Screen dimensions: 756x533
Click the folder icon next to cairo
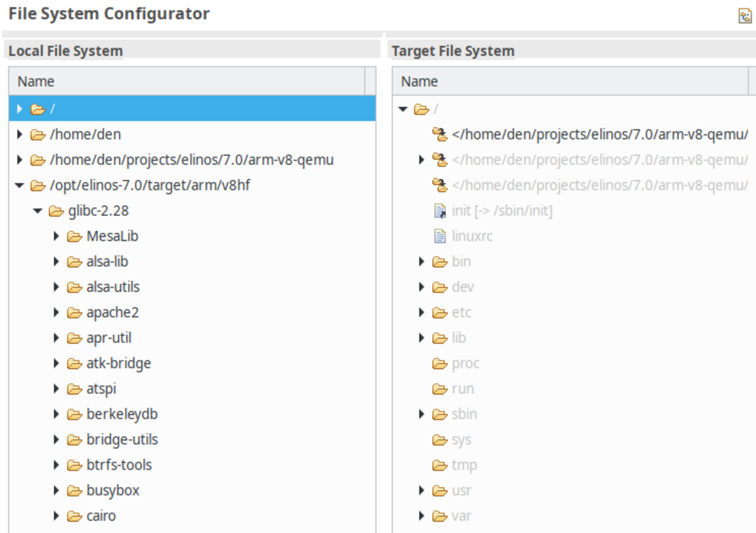(x=74, y=515)
